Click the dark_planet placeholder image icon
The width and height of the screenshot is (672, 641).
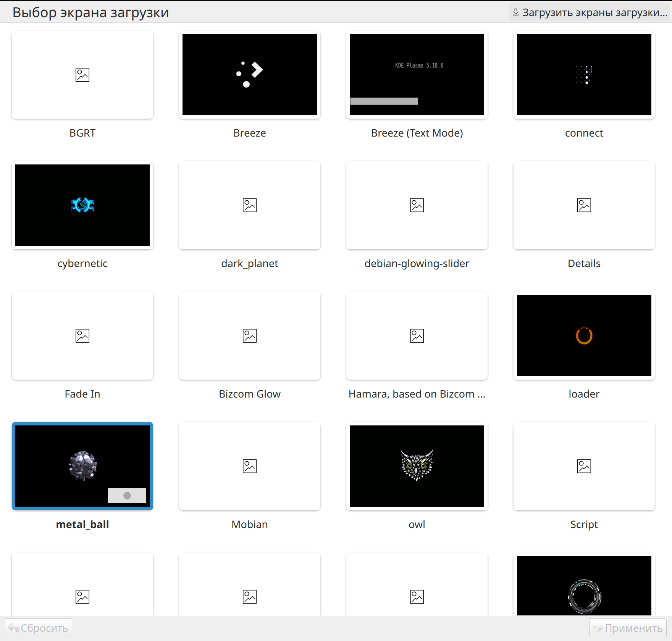tap(250, 205)
